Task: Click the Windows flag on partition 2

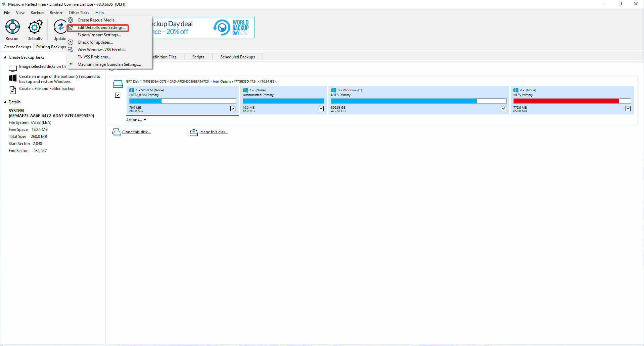Action: coord(245,90)
